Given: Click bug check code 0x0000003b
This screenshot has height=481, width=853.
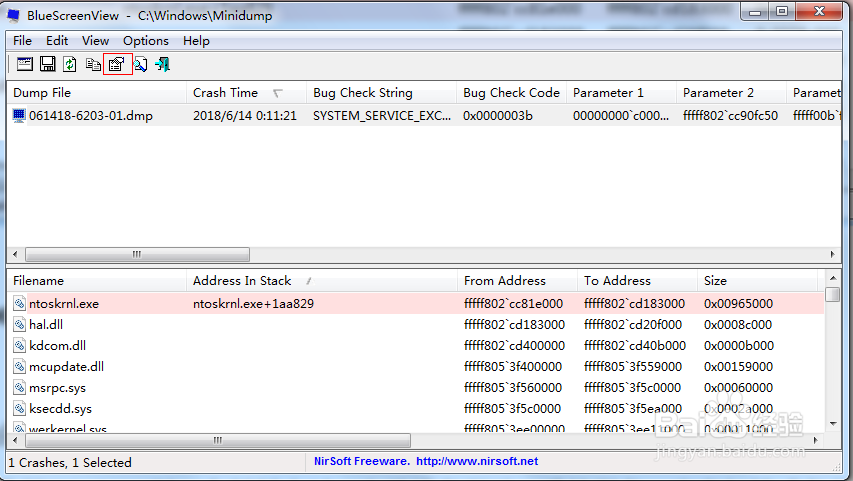Looking at the screenshot, I should click(x=498, y=115).
